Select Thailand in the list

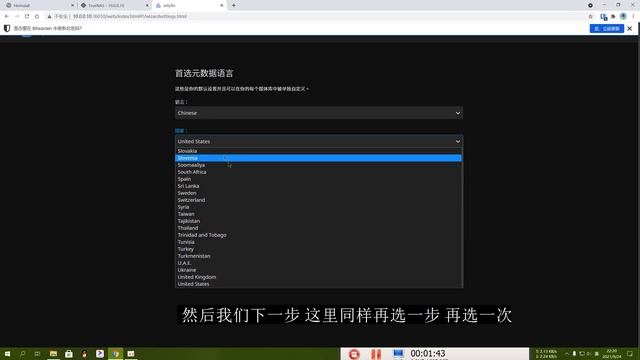pyautogui.click(x=318, y=228)
